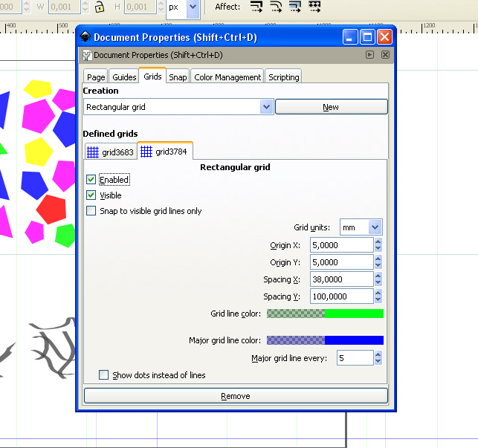Click the W width field in toolbar
Screen dimensions: 478x448
(x=65, y=7)
